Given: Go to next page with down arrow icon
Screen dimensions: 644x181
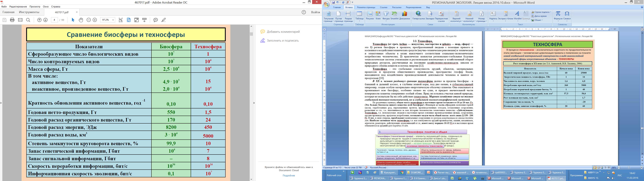Looking at the screenshot, I should [45, 20].
